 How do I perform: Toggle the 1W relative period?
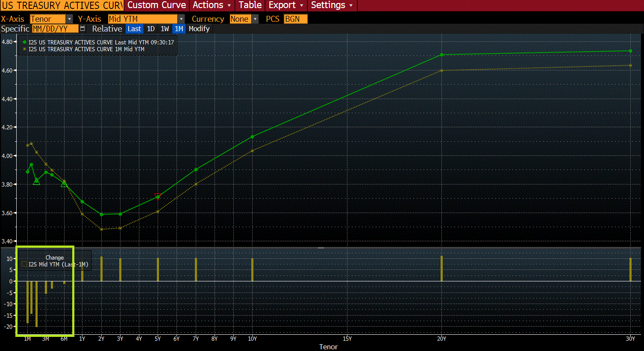tap(165, 29)
